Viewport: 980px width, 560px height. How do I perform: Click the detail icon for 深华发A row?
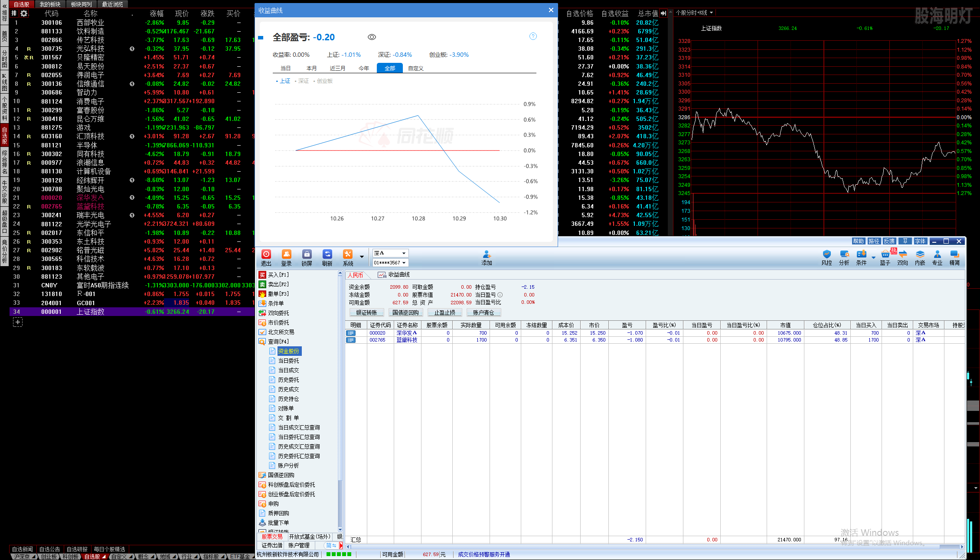(351, 333)
